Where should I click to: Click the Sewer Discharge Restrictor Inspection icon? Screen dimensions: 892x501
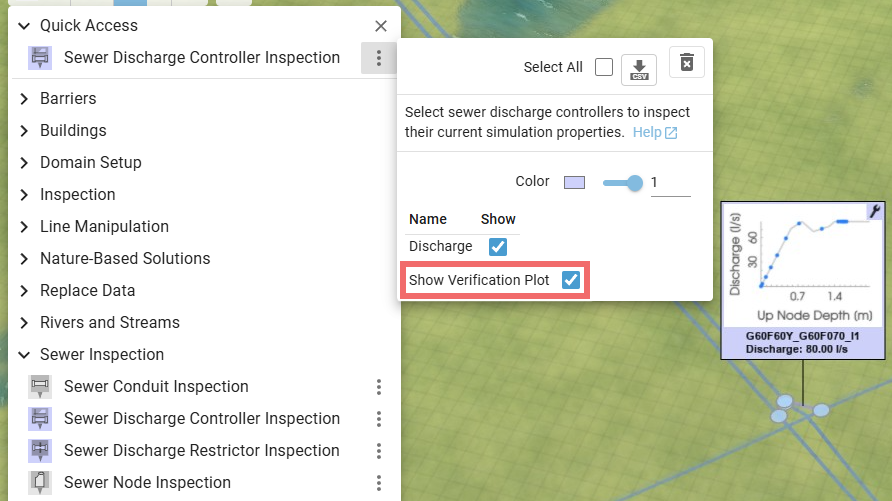click(40, 451)
